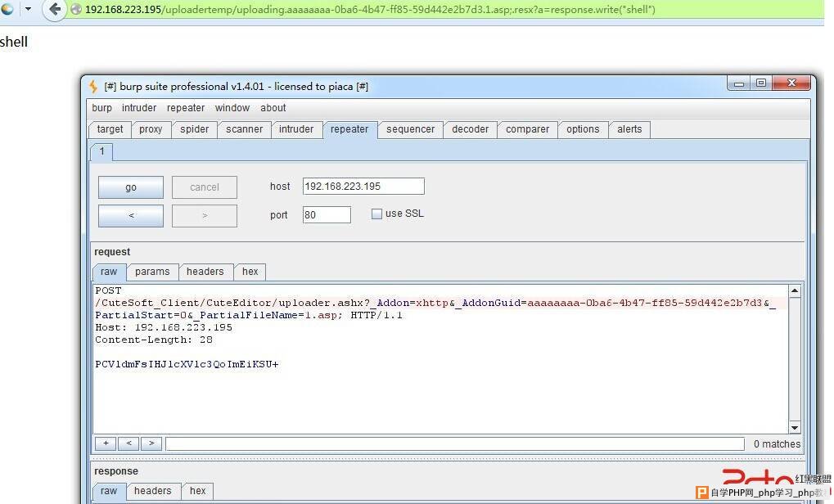Click the cancel button
Screen dimensions: 834x504
pos(205,187)
